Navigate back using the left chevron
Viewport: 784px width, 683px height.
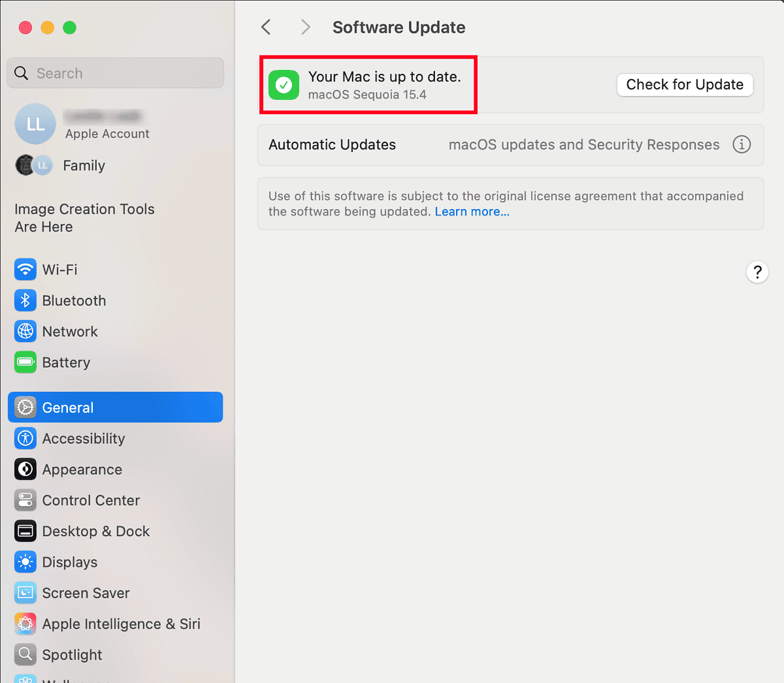pyautogui.click(x=266, y=27)
